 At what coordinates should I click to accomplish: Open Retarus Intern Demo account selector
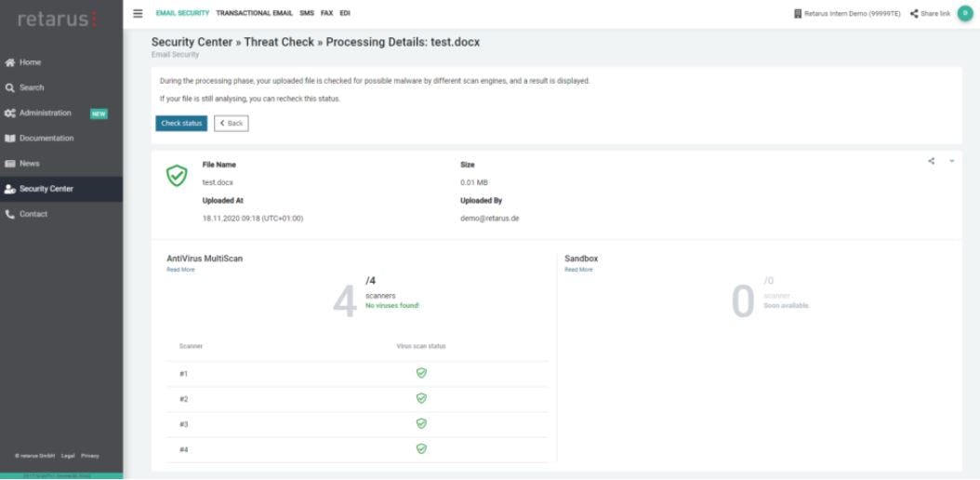[847, 14]
